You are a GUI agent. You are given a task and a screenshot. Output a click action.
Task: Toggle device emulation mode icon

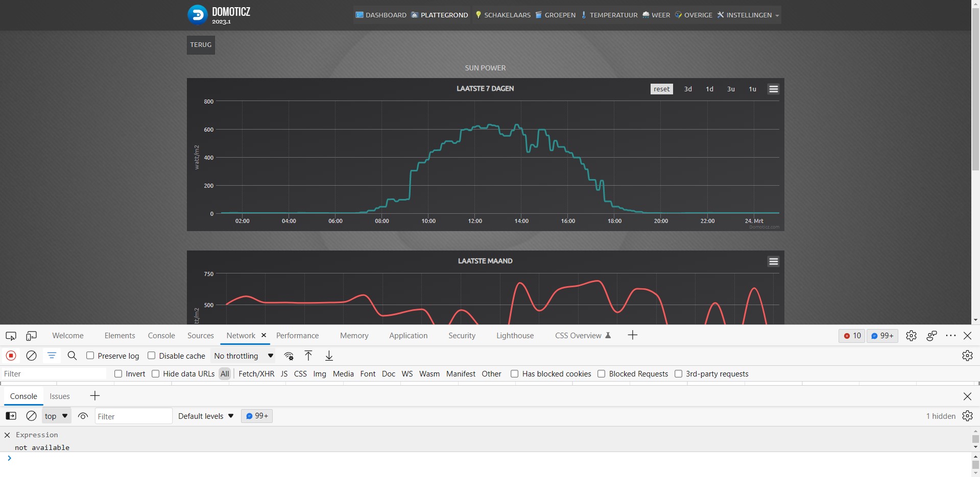pos(31,336)
